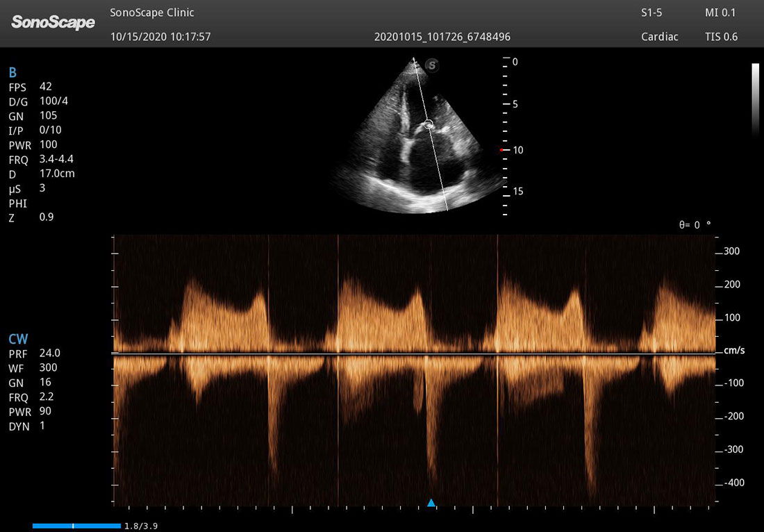Click the '300' mark on the velocity scale
This screenshot has height=532, width=764.
point(732,251)
